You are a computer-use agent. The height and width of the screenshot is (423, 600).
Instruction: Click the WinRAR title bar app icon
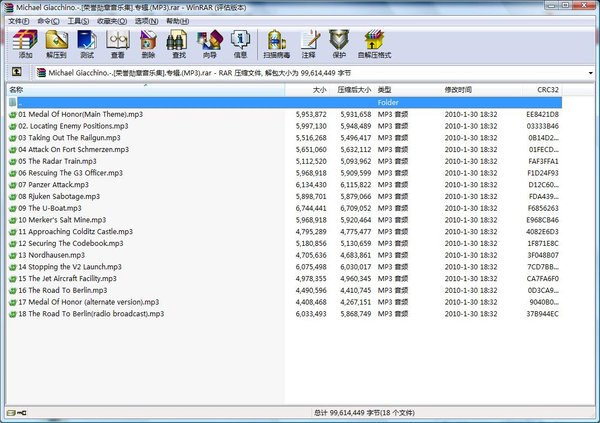pos(8,7)
